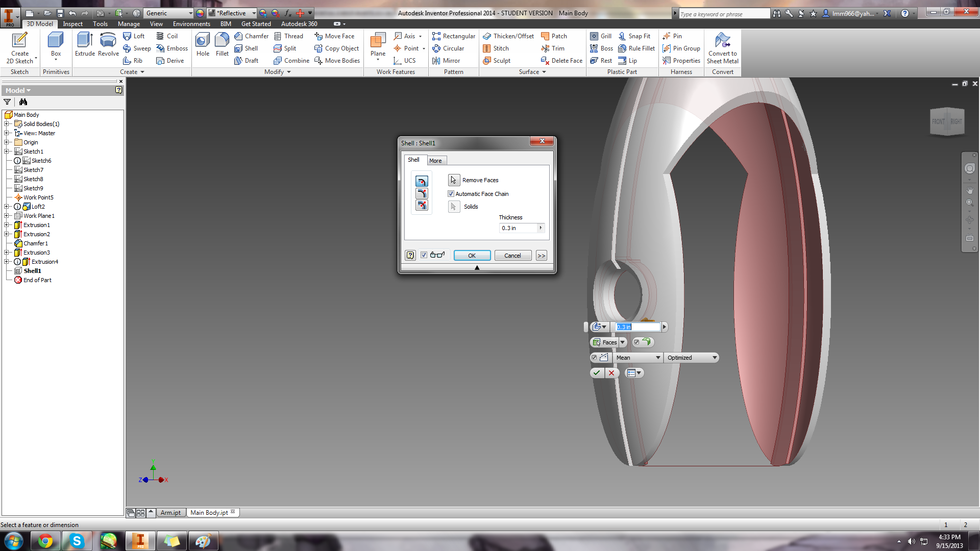Choose the Inside shell direction icon
The width and height of the screenshot is (980, 551).
point(422,182)
